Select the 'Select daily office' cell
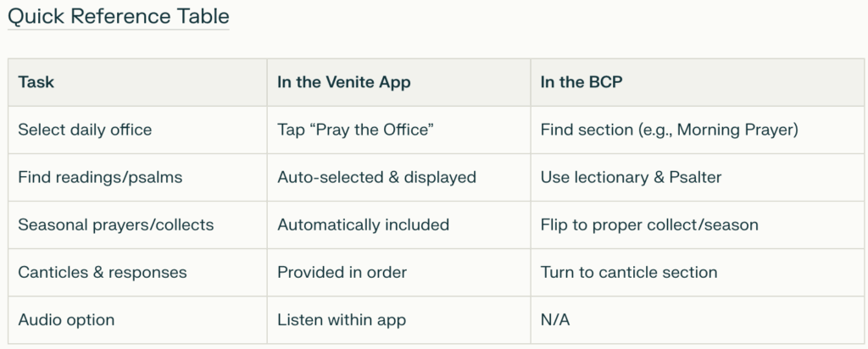 tap(137, 130)
